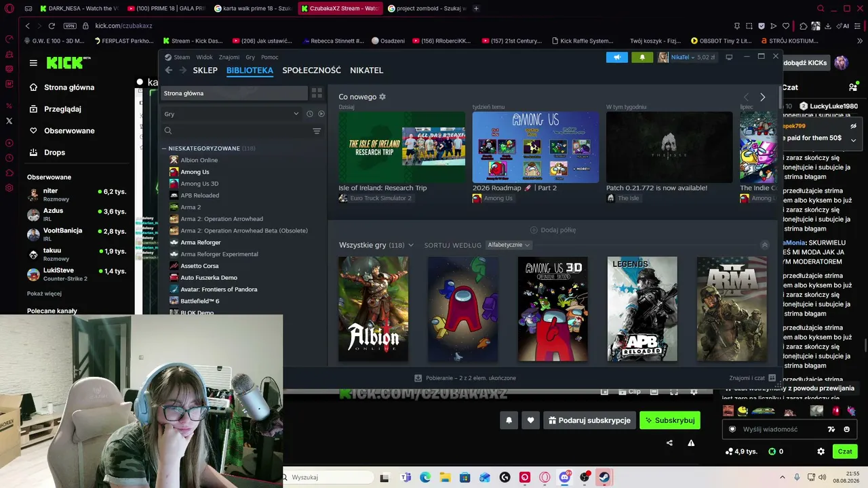Open Steam downloads status bar
The image size is (868, 488).
[465, 378]
